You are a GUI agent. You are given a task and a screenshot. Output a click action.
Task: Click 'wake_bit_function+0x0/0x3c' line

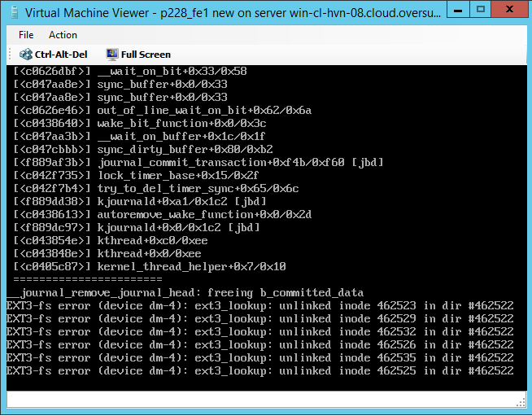[140, 123]
